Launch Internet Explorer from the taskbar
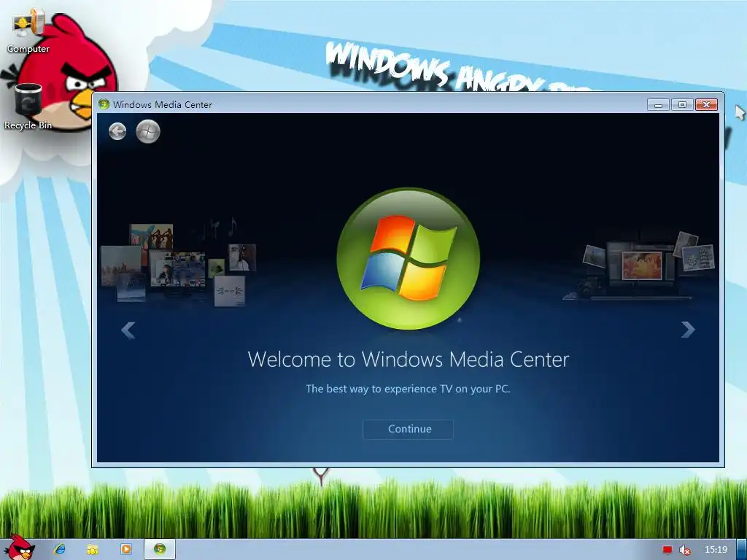 tap(60, 549)
